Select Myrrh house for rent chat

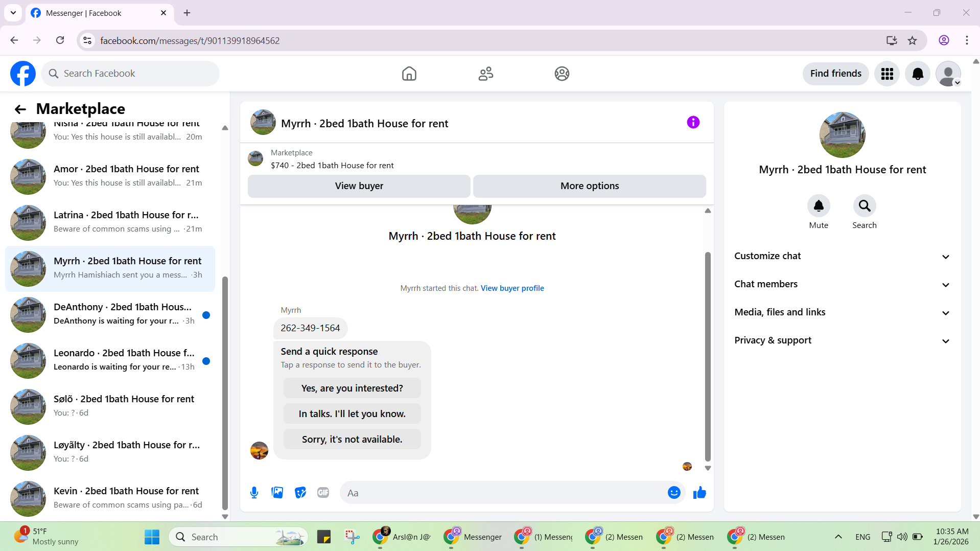(x=110, y=268)
